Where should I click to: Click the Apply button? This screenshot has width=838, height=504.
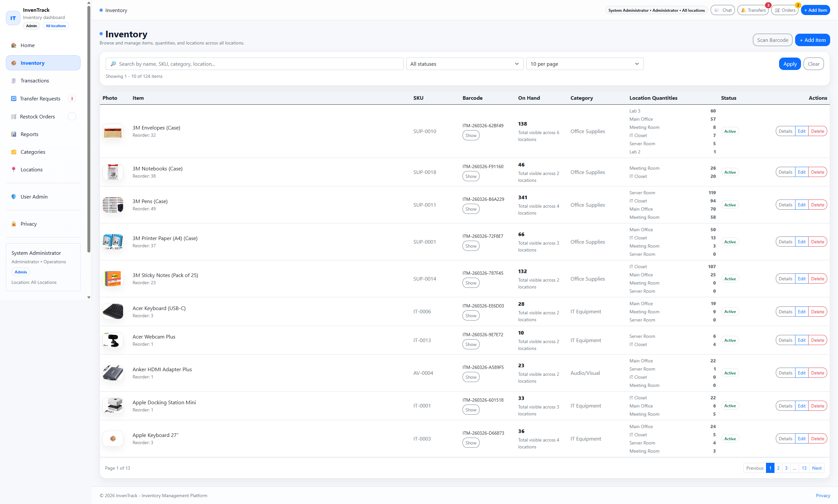point(790,63)
